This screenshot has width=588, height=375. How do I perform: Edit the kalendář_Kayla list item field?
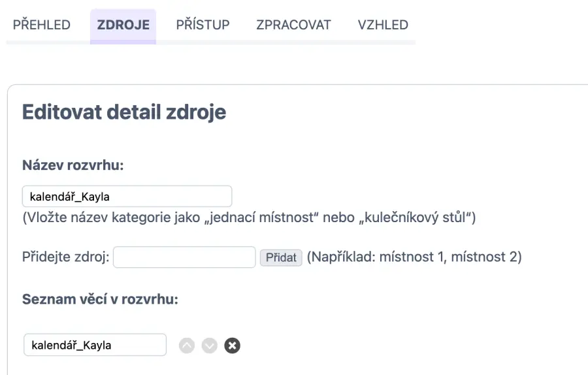(95, 345)
